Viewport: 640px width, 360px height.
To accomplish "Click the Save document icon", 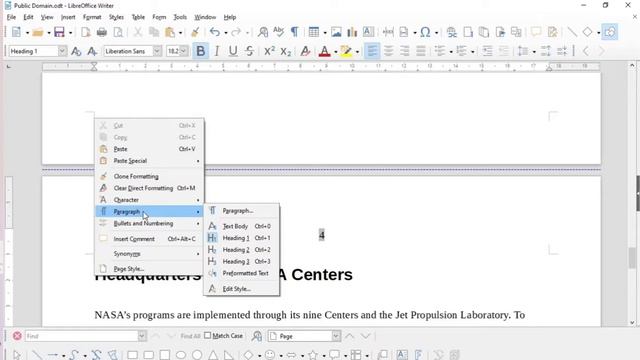I will (59, 32).
